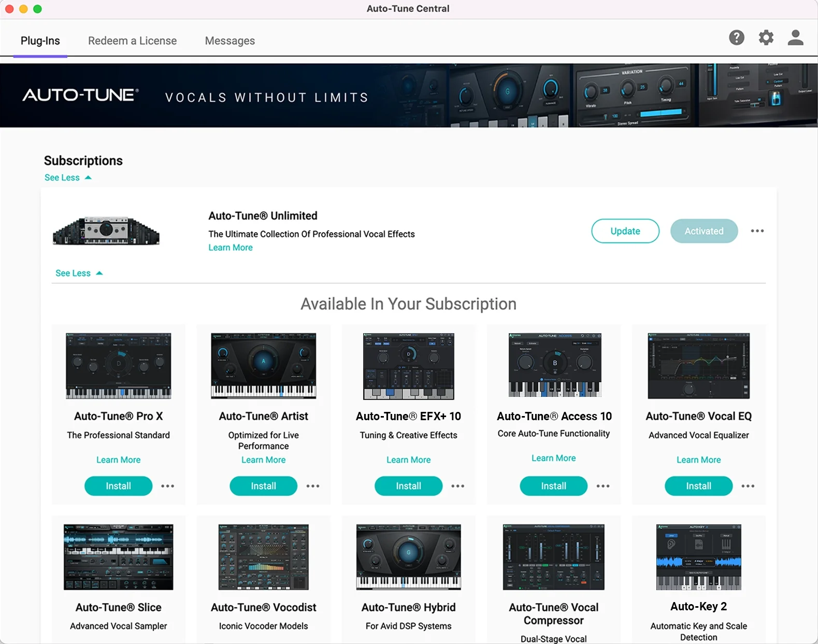Install Auto-Tune Pro X
Screen dimensions: 818x644
pos(118,486)
